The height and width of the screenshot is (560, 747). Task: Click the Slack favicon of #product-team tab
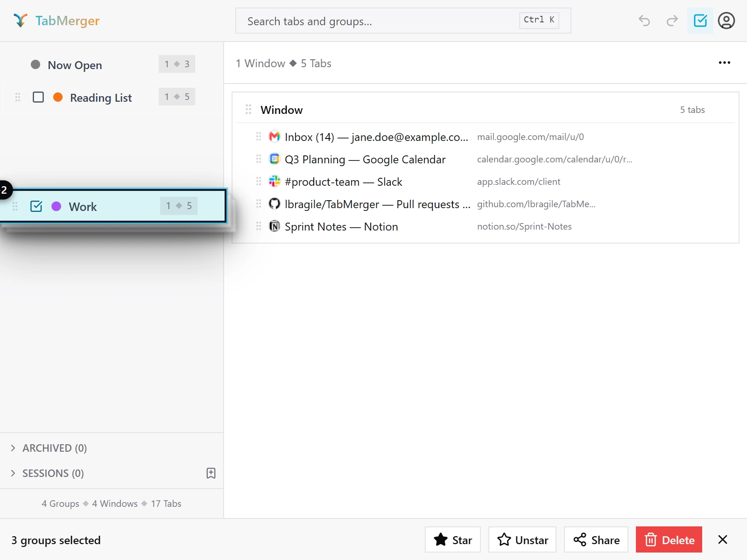point(275,182)
